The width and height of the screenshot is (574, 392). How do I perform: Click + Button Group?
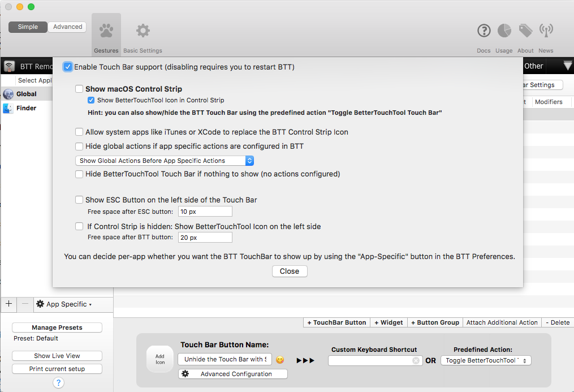435,322
